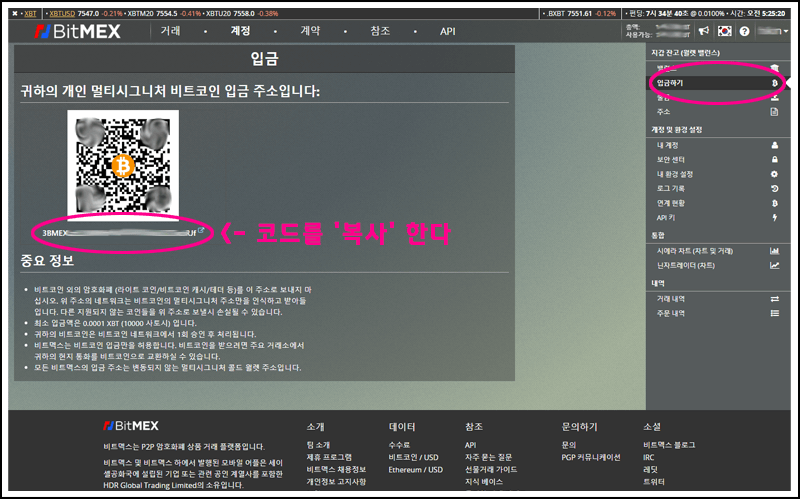Open 연계 현황 via the bitcoin icon
Screen dimensions: 800x499
click(774, 203)
